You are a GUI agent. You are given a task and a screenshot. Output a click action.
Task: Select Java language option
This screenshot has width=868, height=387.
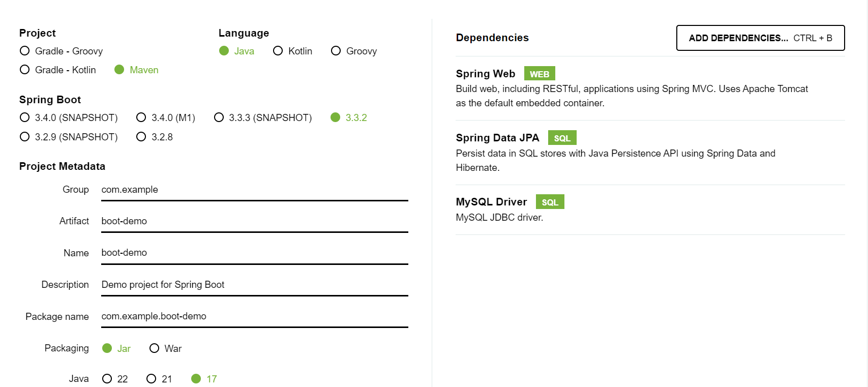[236, 51]
